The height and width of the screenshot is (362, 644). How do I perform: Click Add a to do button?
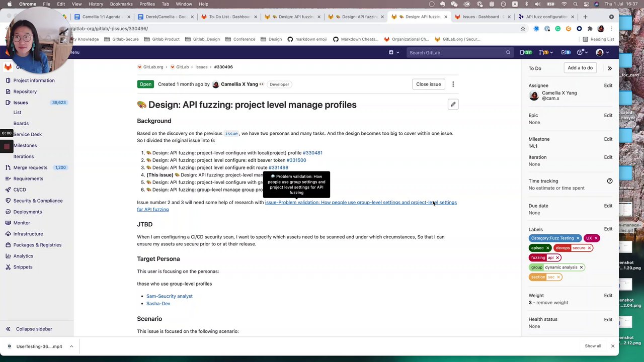[580, 68]
